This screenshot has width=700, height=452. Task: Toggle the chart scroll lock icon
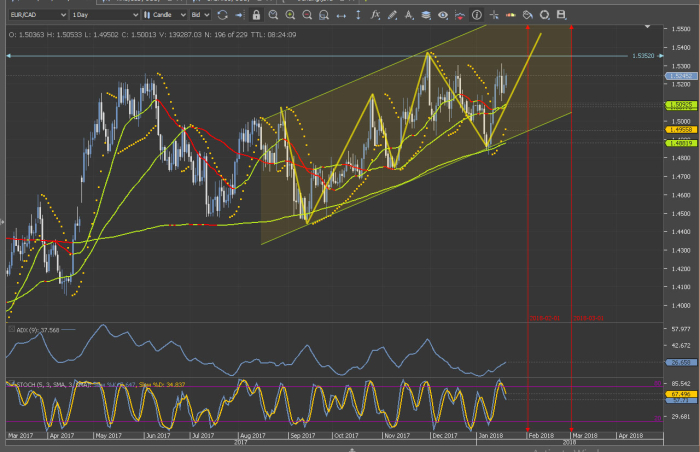point(256,15)
